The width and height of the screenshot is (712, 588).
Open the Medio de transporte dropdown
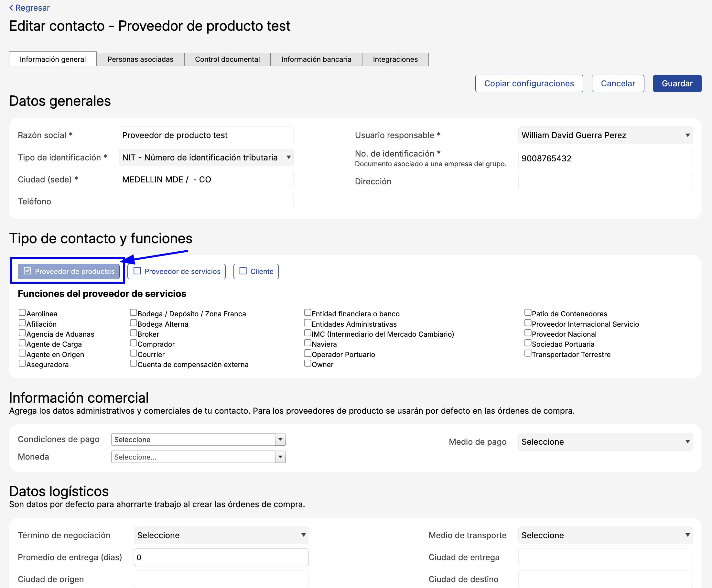[x=605, y=535]
